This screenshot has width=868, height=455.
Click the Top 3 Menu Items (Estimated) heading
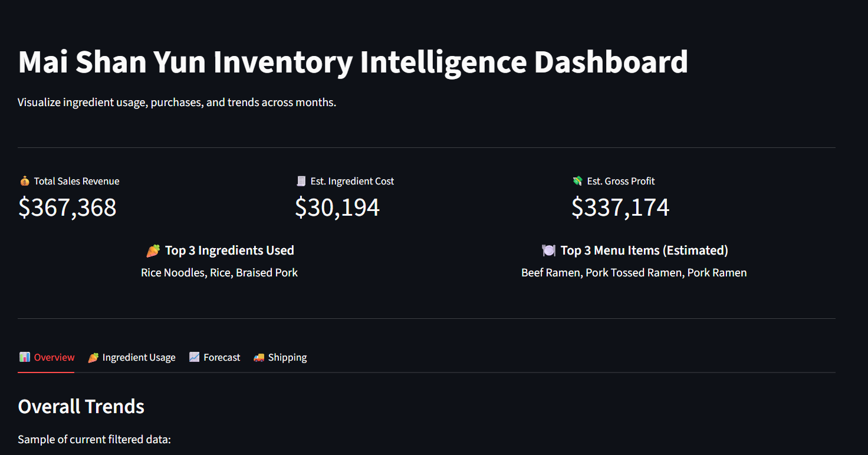[x=644, y=250]
